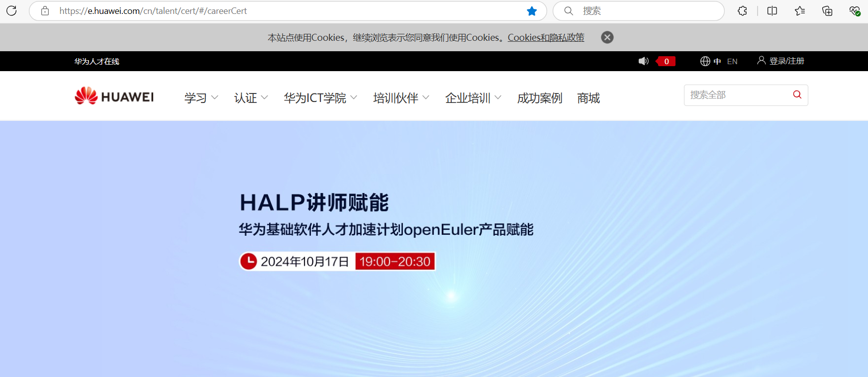Click the red search icon in 搜索全部 box

tap(797, 94)
